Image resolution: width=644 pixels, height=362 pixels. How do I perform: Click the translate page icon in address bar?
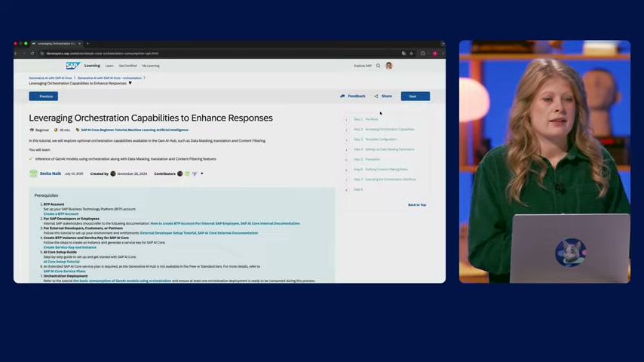[x=403, y=54]
